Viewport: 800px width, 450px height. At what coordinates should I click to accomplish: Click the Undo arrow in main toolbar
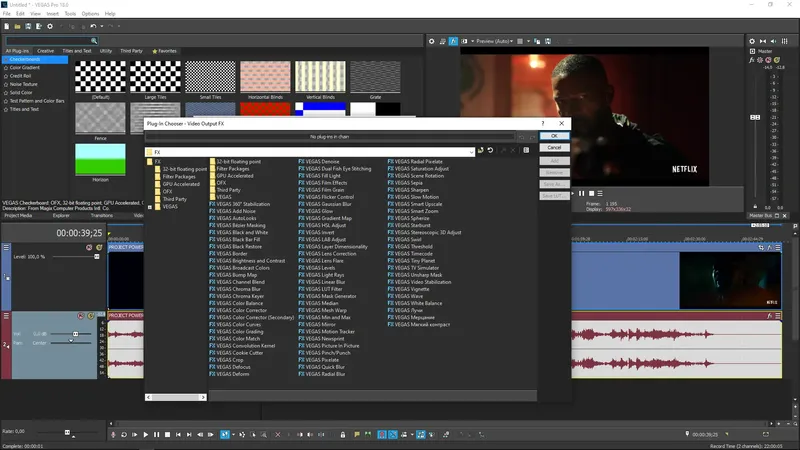[x=93, y=27]
